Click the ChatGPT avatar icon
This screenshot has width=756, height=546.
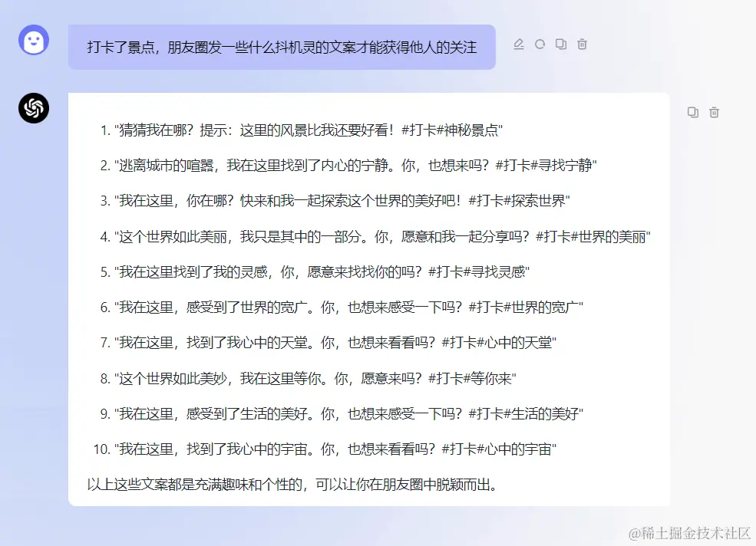pos(32,108)
